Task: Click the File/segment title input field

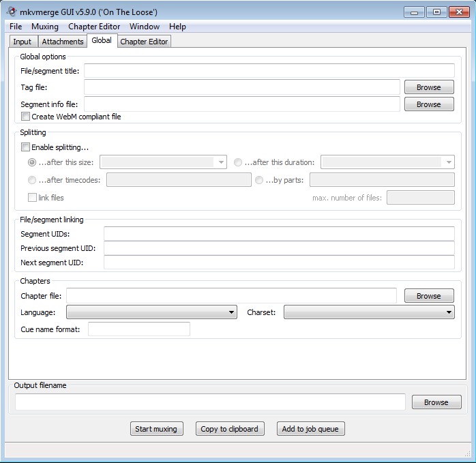Action: [x=269, y=71]
